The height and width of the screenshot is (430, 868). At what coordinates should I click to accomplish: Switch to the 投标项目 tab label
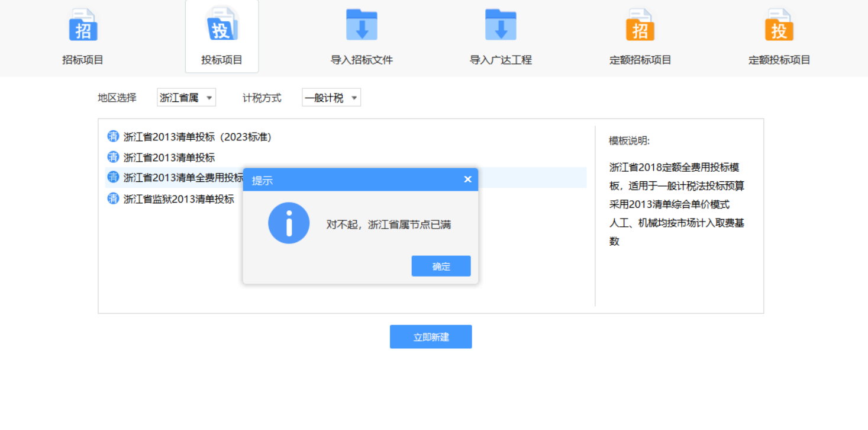[x=222, y=60]
